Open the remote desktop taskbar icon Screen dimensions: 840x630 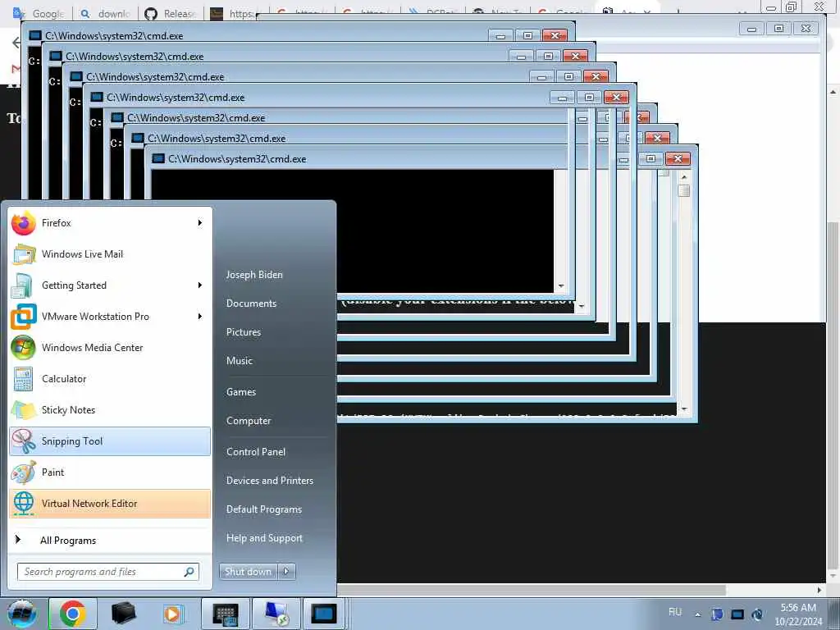(276, 614)
